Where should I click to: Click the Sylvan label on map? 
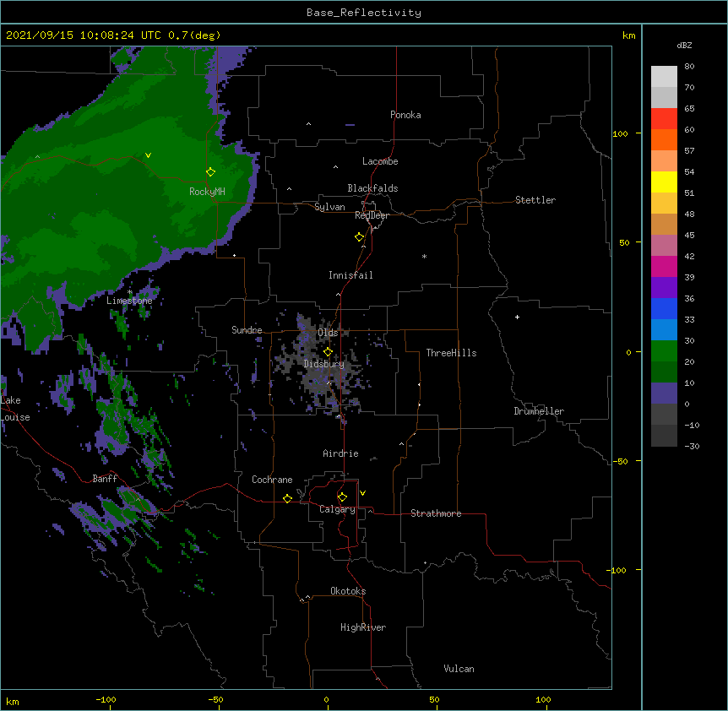coord(329,207)
